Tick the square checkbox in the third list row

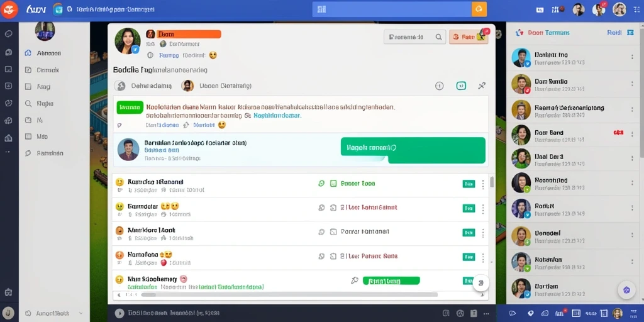tap(333, 231)
